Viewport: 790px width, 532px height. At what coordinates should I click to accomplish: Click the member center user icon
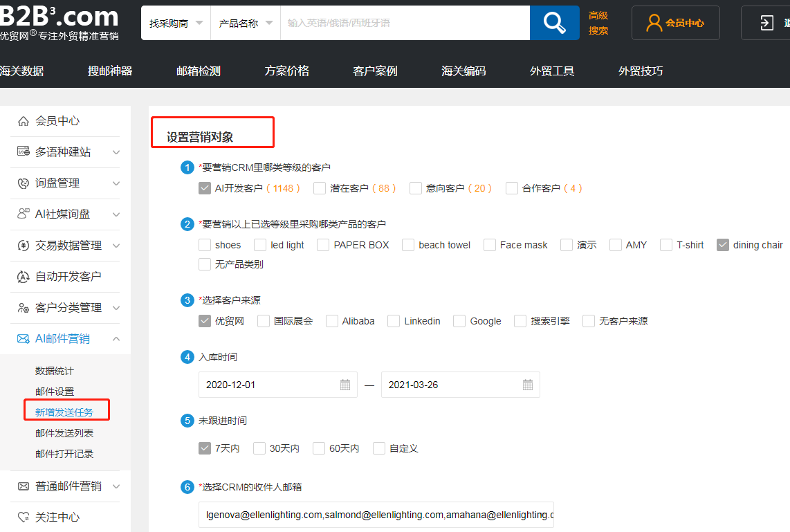pos(654,23)
